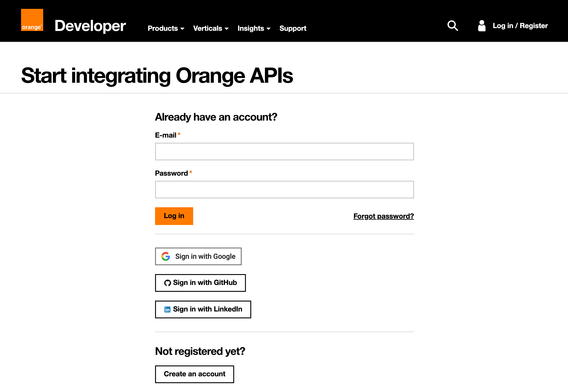Expand the Verticals dropdown menu
568x392 pixels.
[x=211, y=29]
